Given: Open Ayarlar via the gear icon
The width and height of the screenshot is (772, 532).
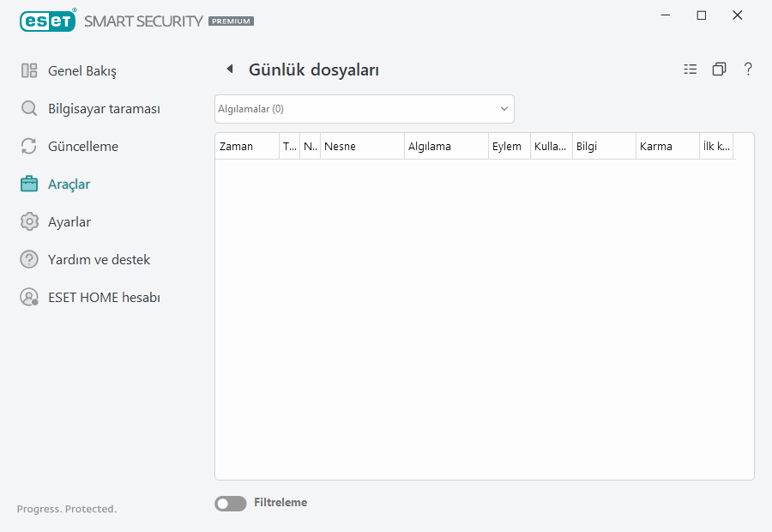Looking at the screenshot, I should (29, 221).
